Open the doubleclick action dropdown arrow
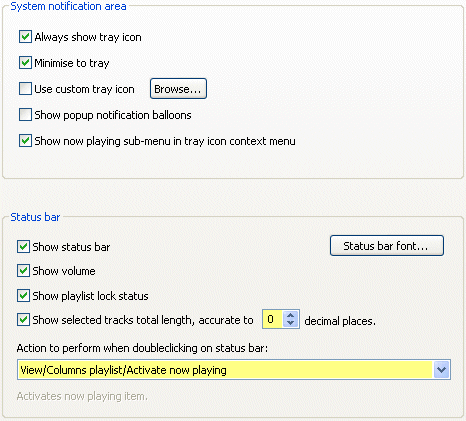Viewport: 466px width, 421px height. (x=442, y=369)
